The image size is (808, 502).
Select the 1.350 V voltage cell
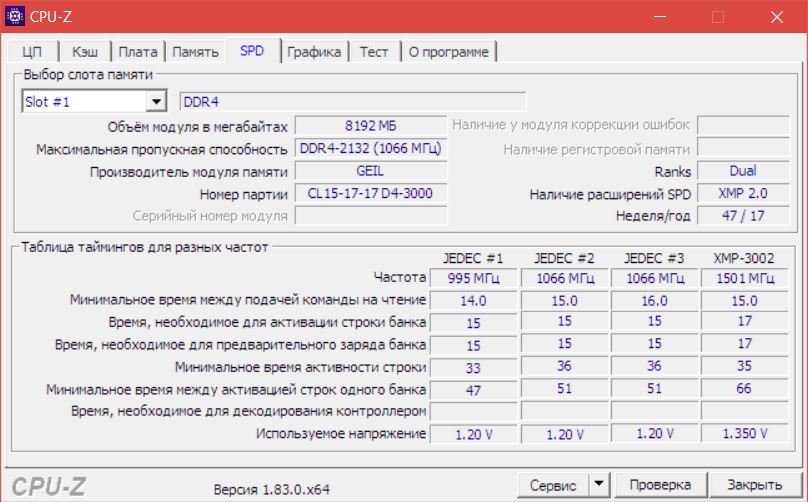tap(745, 434)
